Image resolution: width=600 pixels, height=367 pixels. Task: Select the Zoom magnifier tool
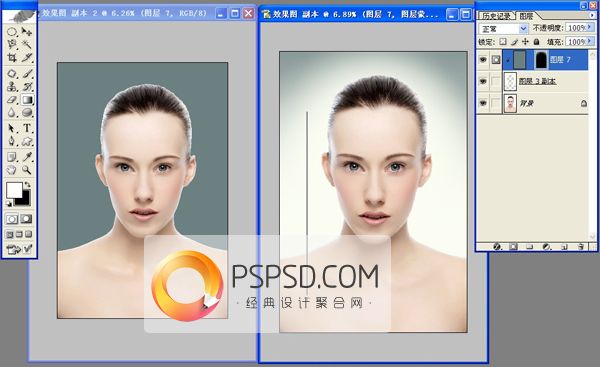click(26, 170)
